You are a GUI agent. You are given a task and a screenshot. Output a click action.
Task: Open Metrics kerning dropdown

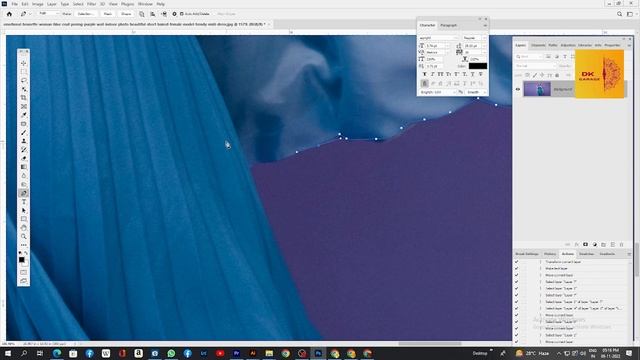click(437, 52)
